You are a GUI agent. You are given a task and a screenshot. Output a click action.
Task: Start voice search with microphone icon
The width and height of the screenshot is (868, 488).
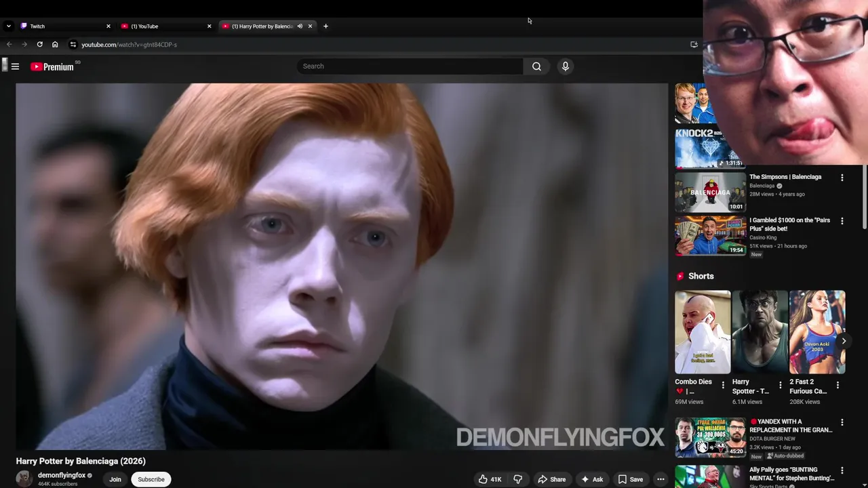click(x=565, y=66)
